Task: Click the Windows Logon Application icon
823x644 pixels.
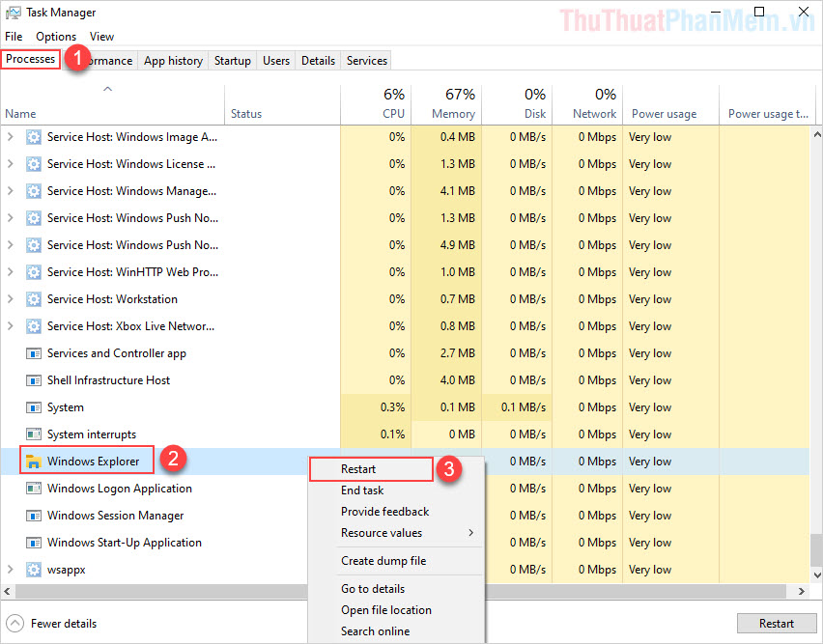Action: pyautogui.click(x=33, y=489)
